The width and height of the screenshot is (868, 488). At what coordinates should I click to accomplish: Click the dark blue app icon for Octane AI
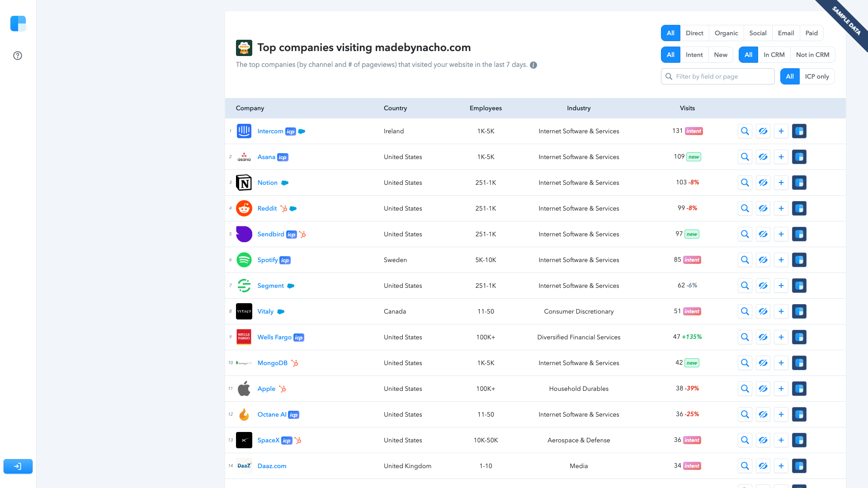[x=799, y=414]
